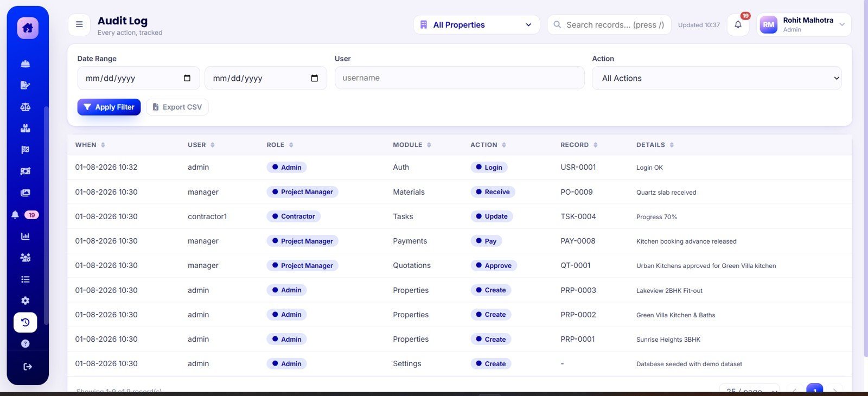Open the signed document contracts icon
Screen dimensions: 868x396
[x=25, y=85]
